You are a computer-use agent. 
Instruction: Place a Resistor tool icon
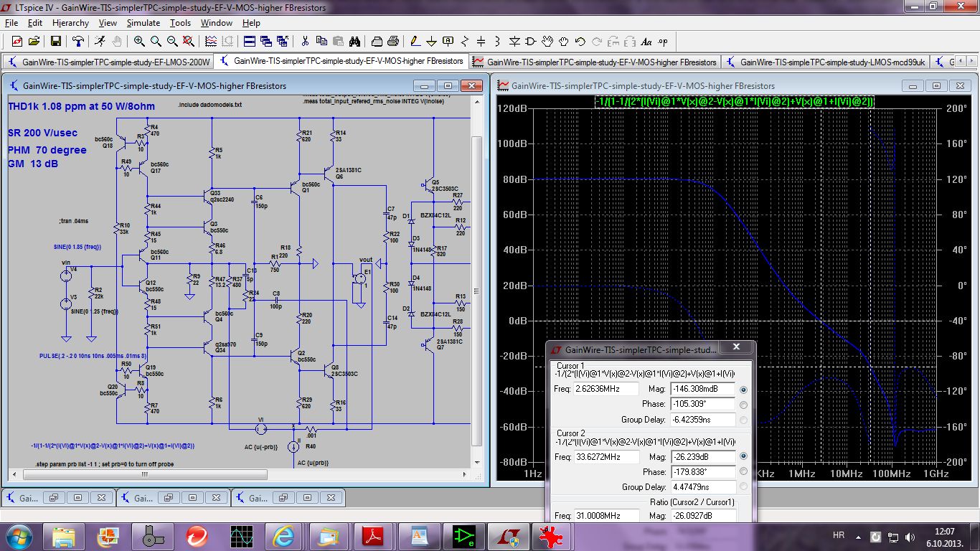click(x=465, y=42)
